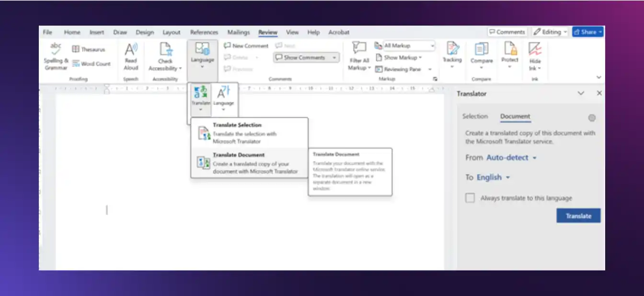Open the Acrobat tab
Image resolution: width=644 pixels, height=296 pixels.
[x=339, y=32]
